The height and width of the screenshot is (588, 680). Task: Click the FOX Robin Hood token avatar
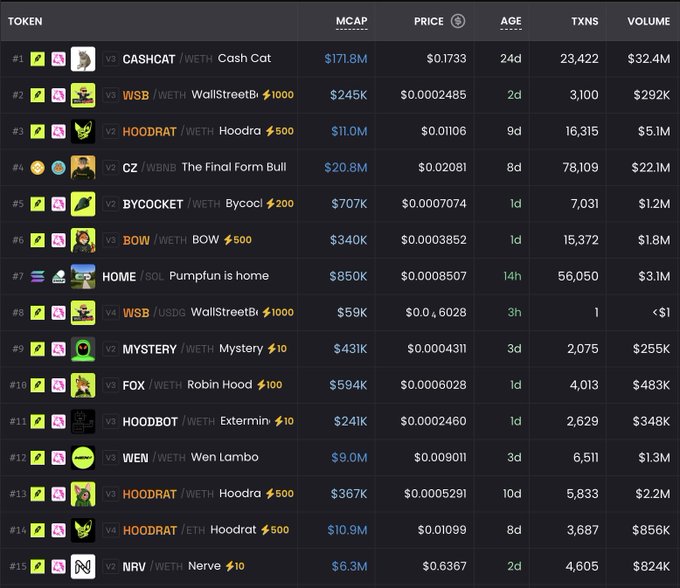(x=83, y=385)
